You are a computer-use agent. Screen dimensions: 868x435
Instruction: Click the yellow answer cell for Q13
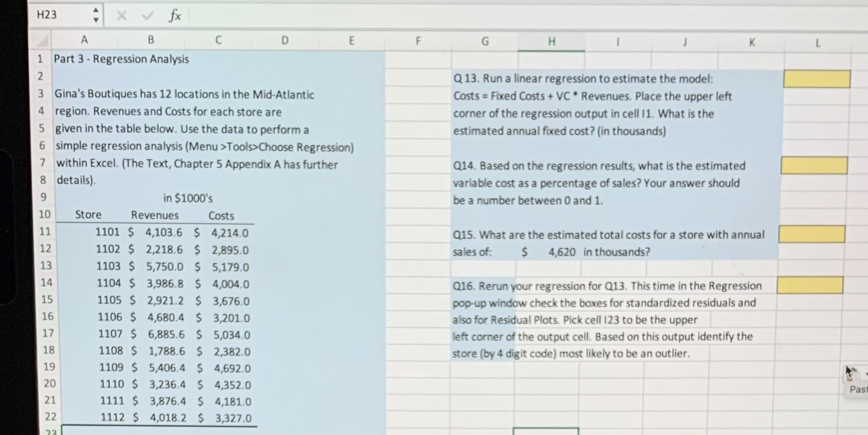point(817,79)
